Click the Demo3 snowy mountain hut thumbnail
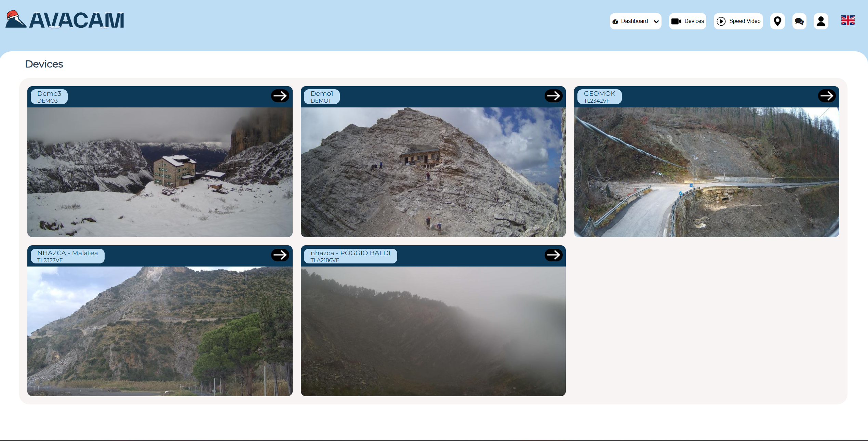 (x=160, y=172)
